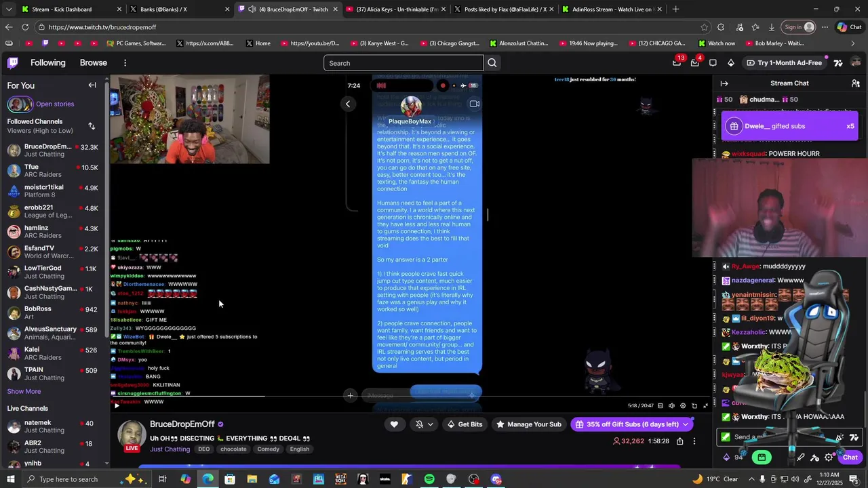Open the user avatar menu in Twitch

click(856, 63)
